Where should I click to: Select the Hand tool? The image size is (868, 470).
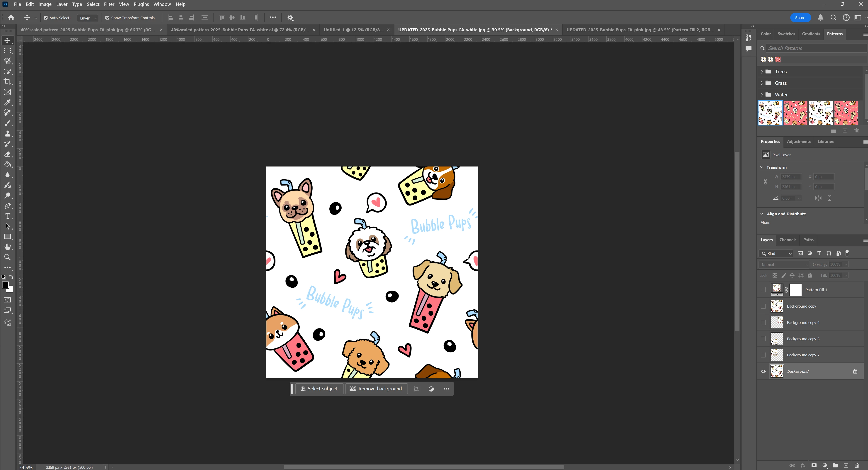[7, 247]
